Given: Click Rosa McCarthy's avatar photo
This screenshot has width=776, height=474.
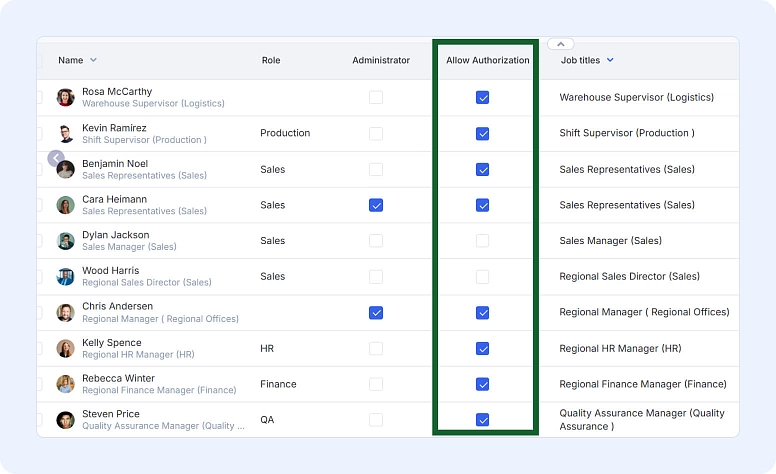Looking at the screenshot, I should click(x=65, y=98).
